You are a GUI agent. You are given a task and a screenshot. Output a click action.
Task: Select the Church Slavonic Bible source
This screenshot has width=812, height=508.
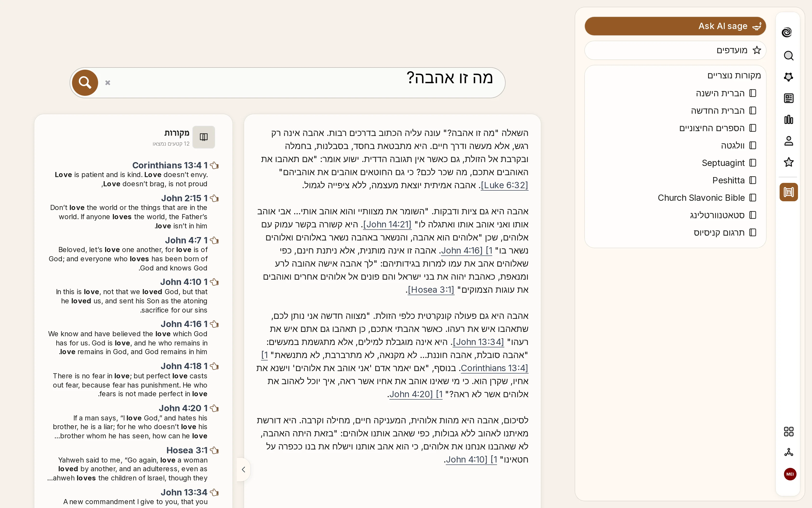coord(707,198)
